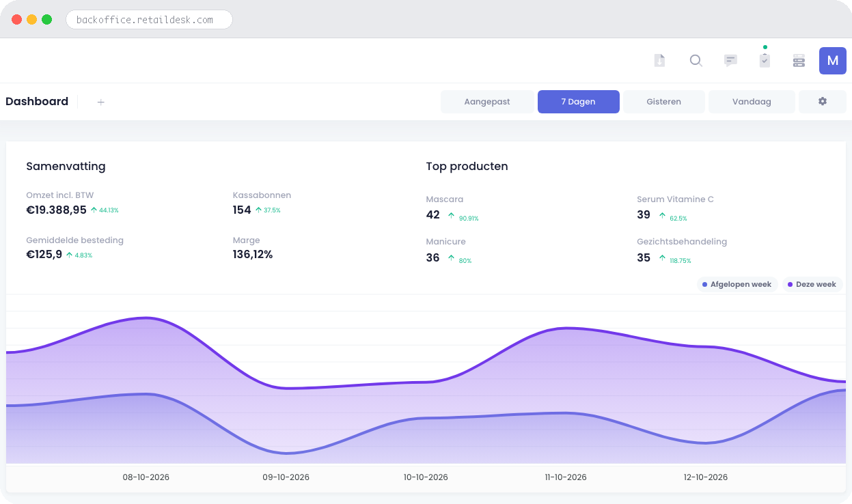Open dashboard settings gear
852x504 pixels.
pyautogui.click(x=823, y=102)
